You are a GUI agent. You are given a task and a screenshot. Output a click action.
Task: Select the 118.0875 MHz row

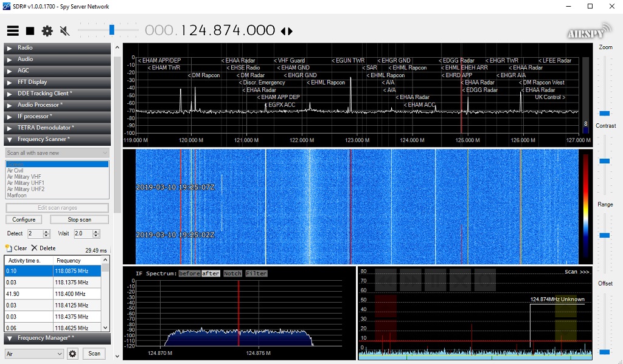point(53,271)
